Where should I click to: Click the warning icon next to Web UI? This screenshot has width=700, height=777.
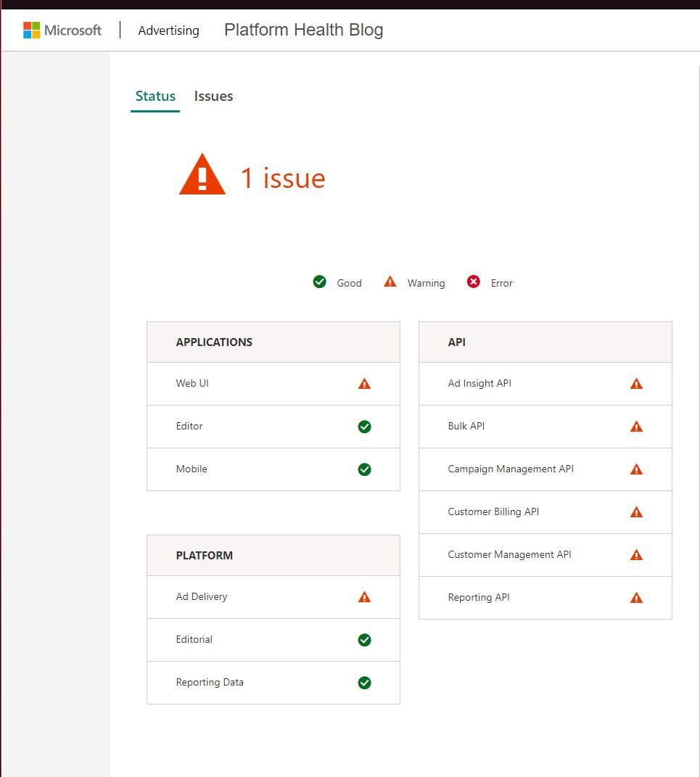364,383
